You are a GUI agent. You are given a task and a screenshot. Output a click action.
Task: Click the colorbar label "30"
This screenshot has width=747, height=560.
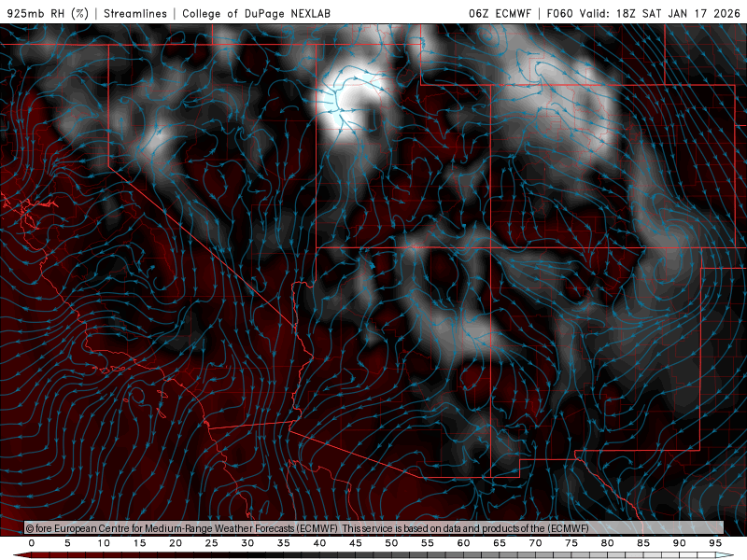click(247, 543)
